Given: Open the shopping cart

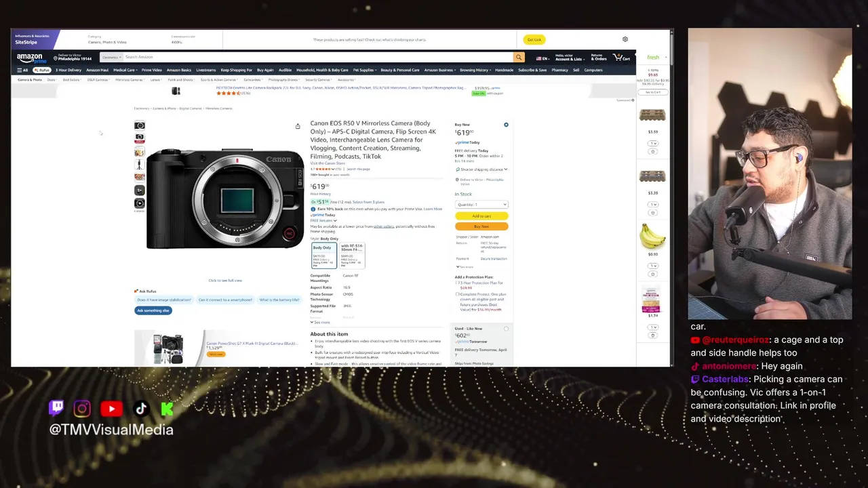Looking at the screenshot, I should point(621,58).
